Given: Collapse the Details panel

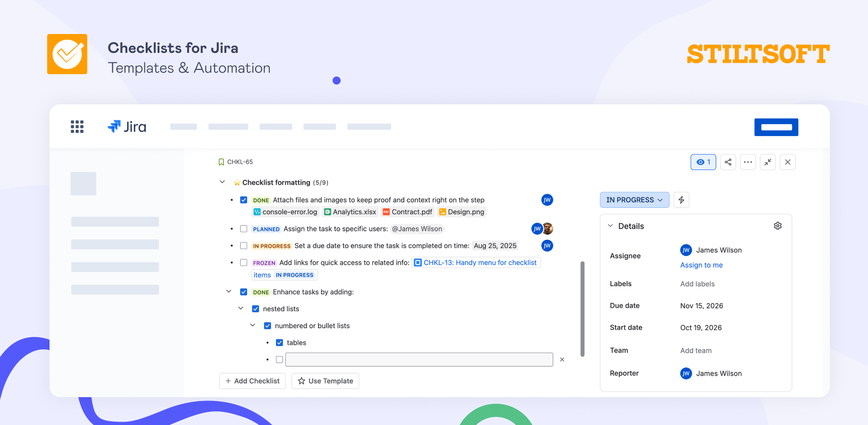Looking at the screenshot, I should tap(610, 226).
